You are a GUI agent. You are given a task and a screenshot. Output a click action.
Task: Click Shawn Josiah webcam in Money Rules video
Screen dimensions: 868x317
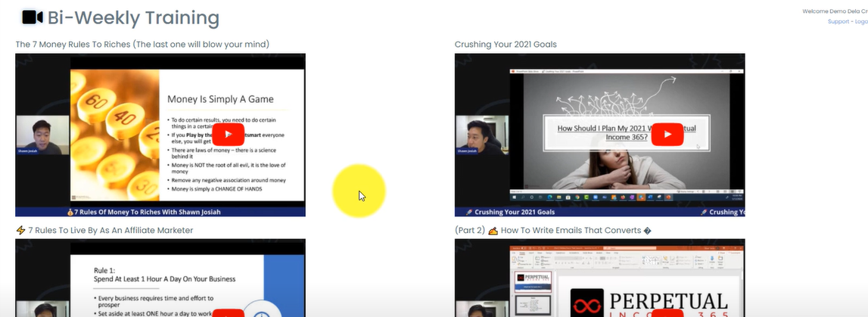(42, 135)
